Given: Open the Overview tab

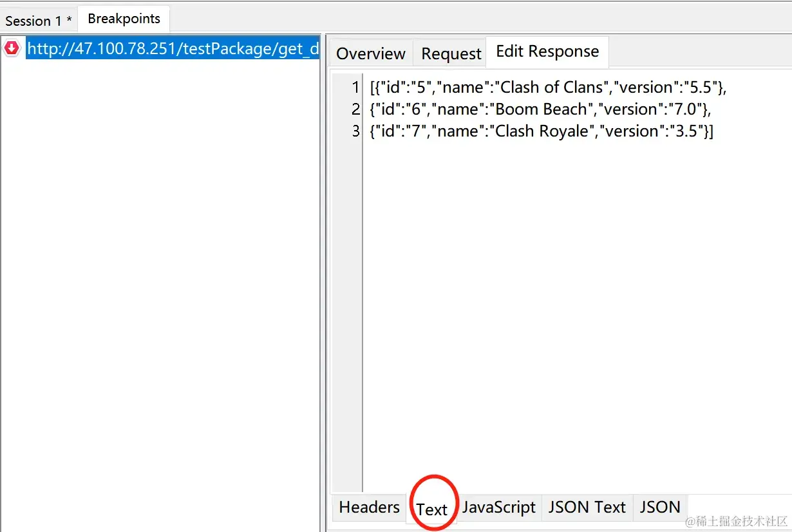Looking at the screenshot, I should coord(371,53).
